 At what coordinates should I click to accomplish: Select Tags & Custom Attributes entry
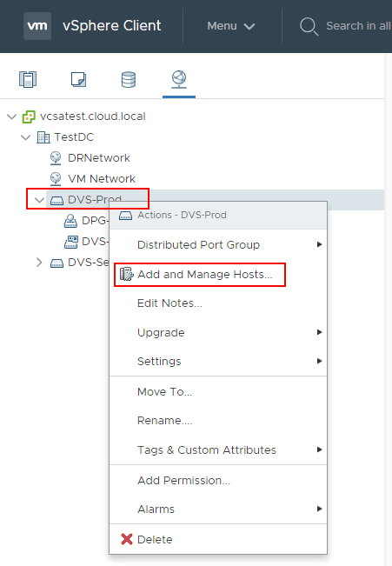coord(218,449)
